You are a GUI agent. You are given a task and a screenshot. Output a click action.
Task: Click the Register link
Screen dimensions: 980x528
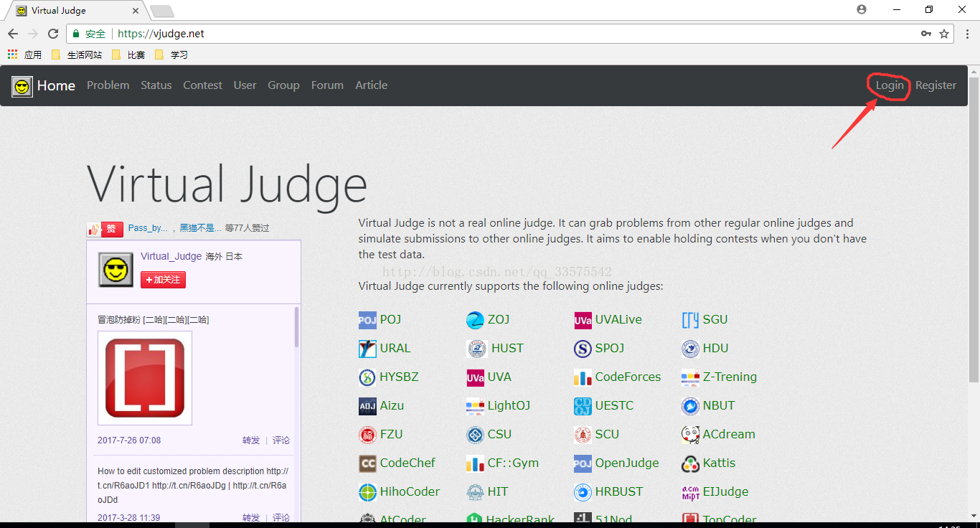936,85
